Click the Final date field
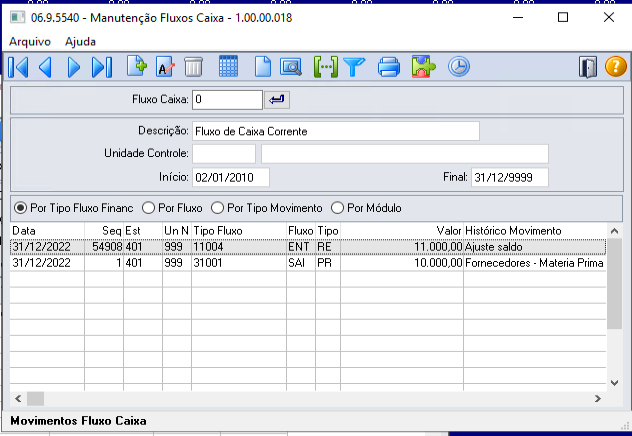Viewport: 632px width, 436px height. 509,177
